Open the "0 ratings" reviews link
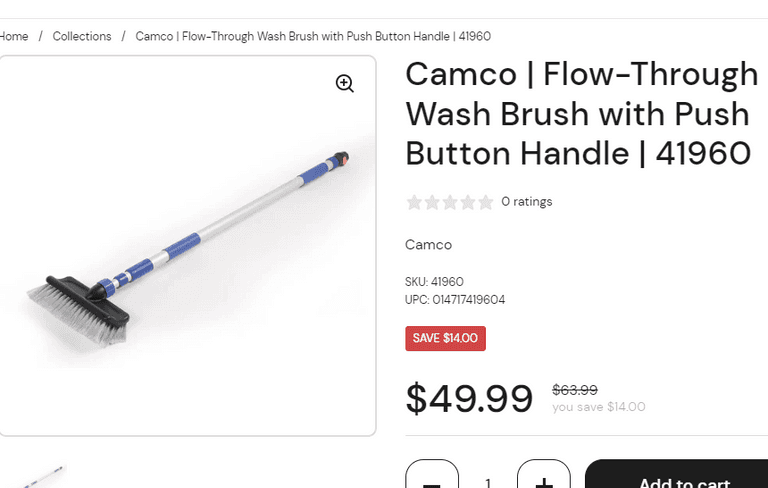The width and height of the screenshot is (768, 488). tap(526, 202)
